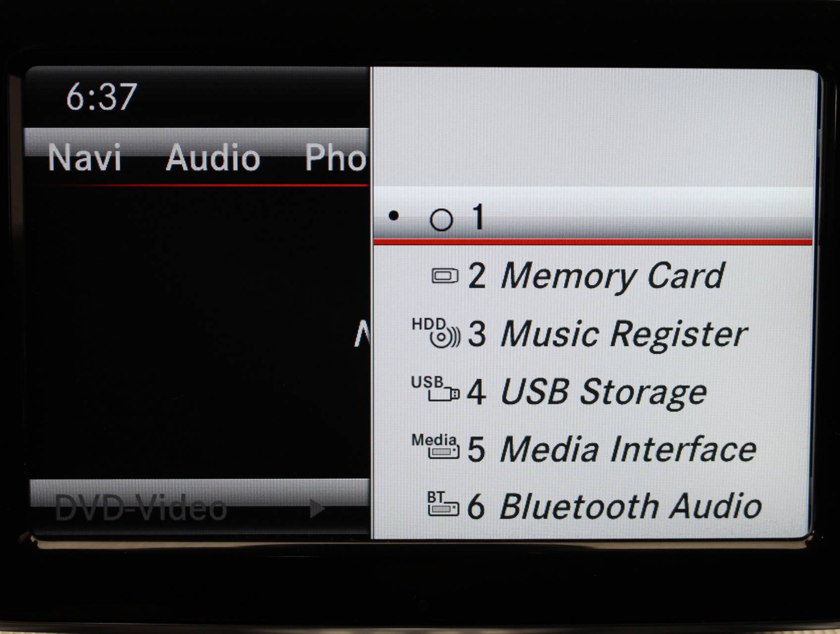The image size is (840, 634).
Task: Choose the 3 Music Register source
Action: coord(592,333)
